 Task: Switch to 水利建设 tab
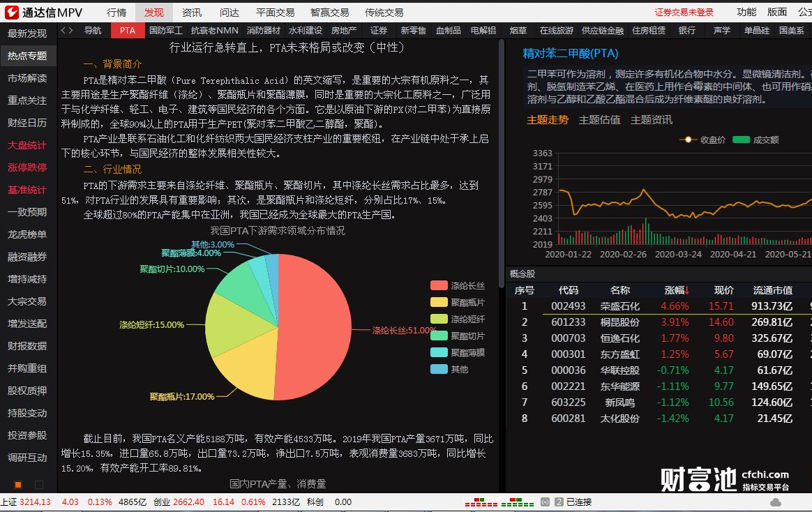[x=305, y=31]
